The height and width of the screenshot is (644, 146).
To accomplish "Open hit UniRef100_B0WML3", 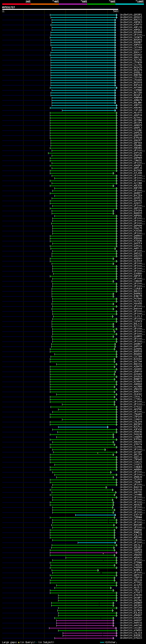I will [131, 570].
